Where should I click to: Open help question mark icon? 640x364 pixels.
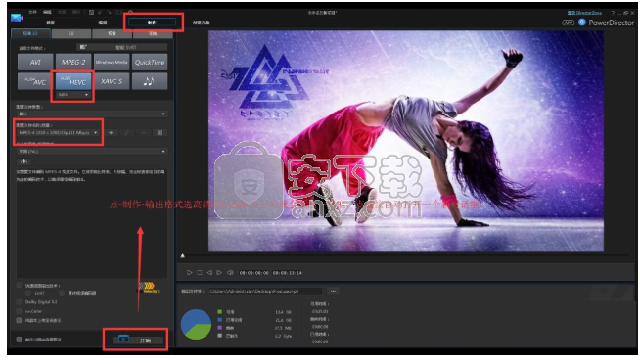click(x=613, y=13)
